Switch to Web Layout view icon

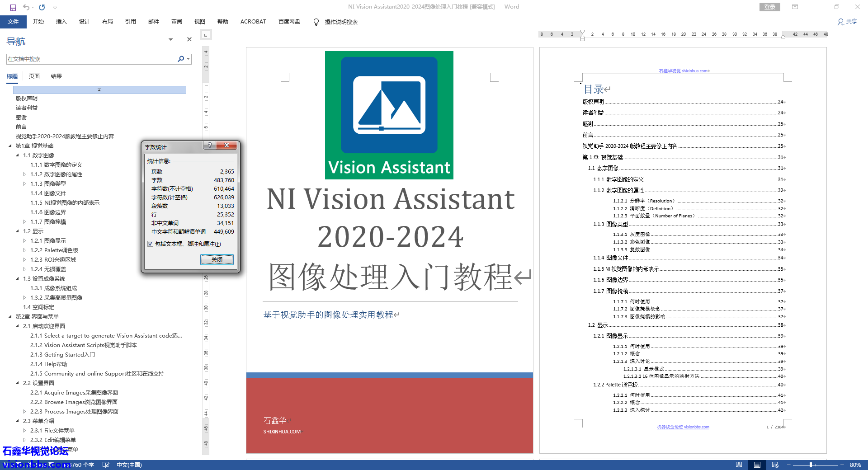click(x=775, y=465)
